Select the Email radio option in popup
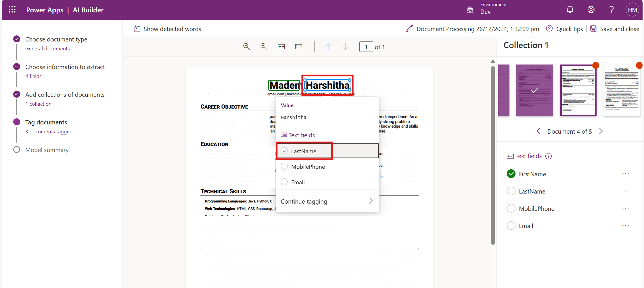 click(x=284, y=182)
